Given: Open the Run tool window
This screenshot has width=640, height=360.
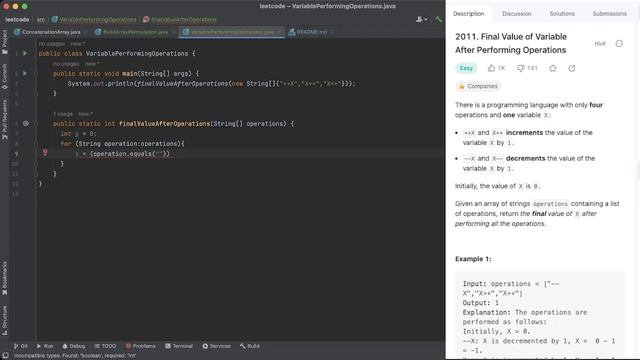Looking at the screenshot, I should 45,346.
